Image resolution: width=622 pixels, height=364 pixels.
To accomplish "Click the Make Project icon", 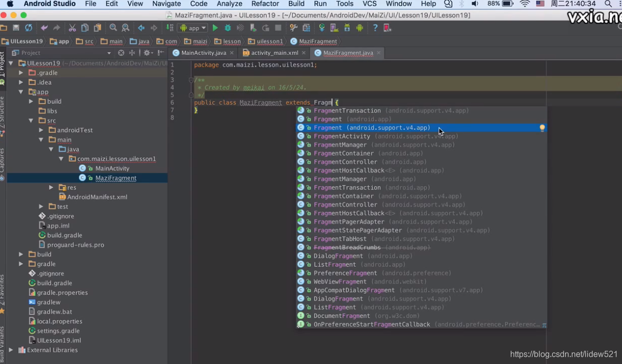I will click(170, 28).
